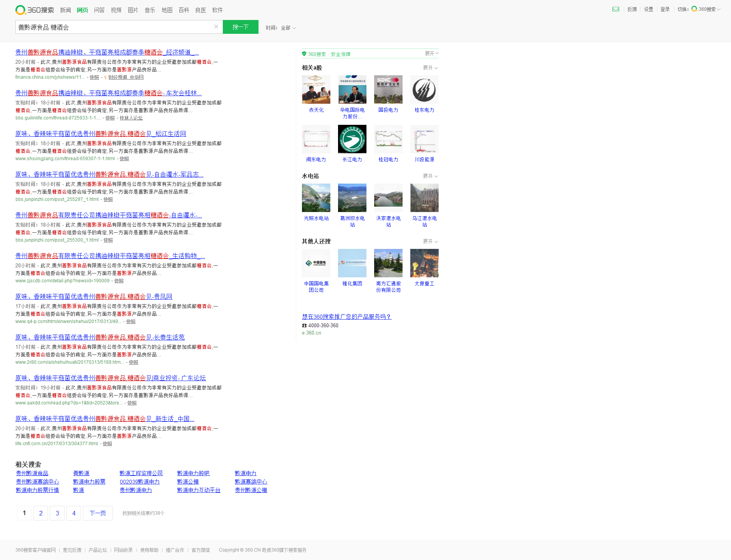
Task: Click the 搜一下 search button
Action: click(240, 27)
